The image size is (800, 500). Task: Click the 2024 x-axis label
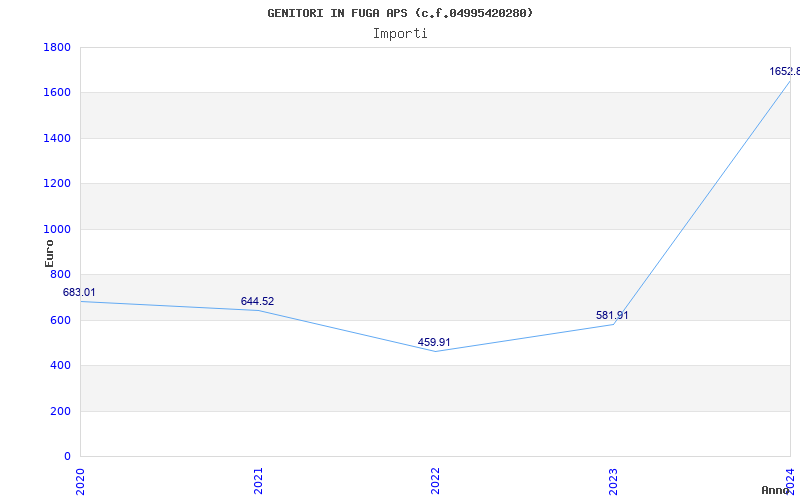point(791,481)
